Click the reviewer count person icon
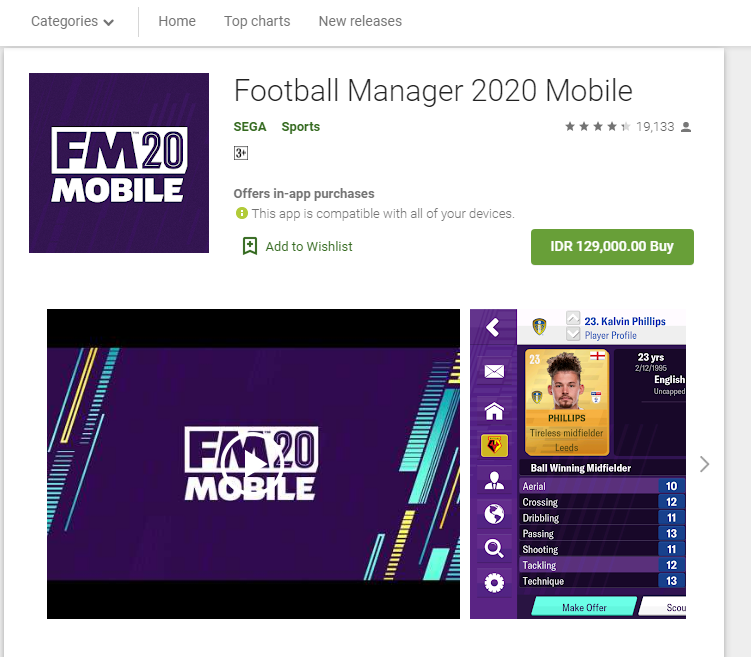Image resolution: width=751 pixels, height=657 pixels. click(x=686, y=127)
